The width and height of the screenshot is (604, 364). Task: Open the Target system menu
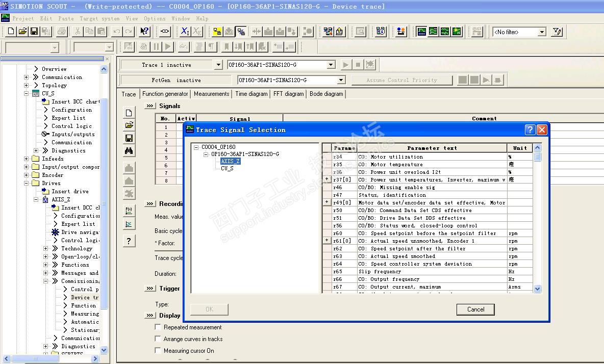coord(99,18)
